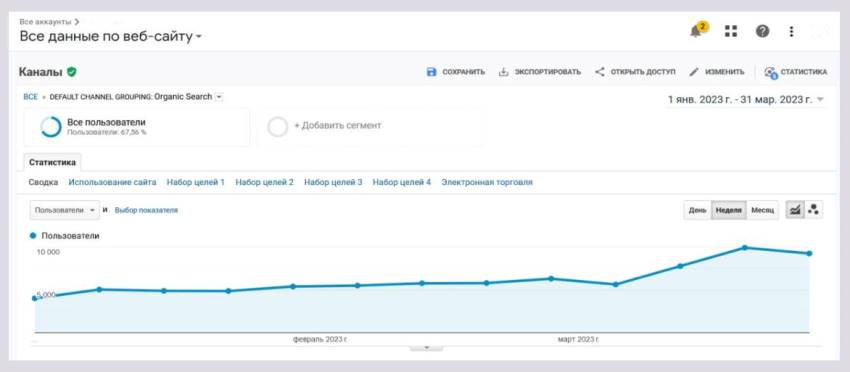Open the Статистика tab
Screen dimensions: 850x372
coord(53,162)
